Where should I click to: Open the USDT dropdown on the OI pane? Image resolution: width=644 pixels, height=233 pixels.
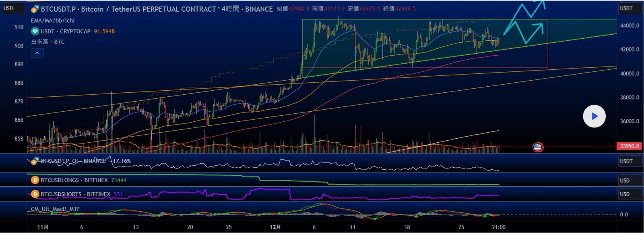click(x=630, y=162)
